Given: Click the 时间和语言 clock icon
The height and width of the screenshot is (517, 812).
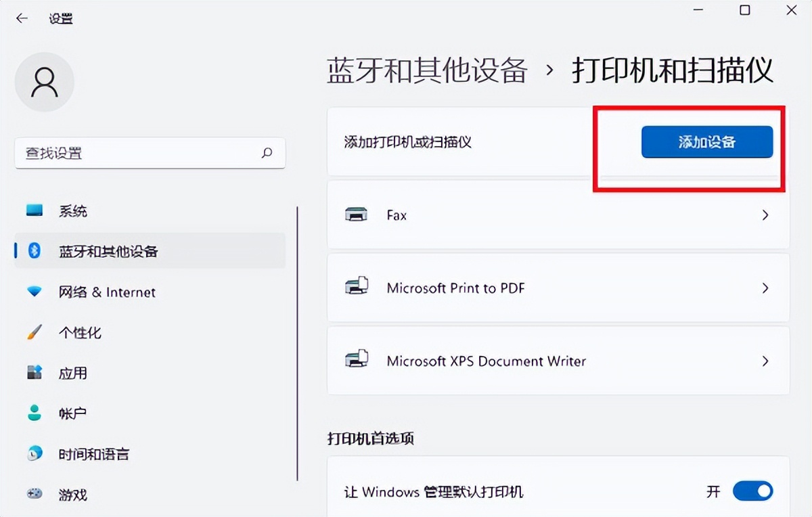Looking at the screenshot, I should (34, 454).
